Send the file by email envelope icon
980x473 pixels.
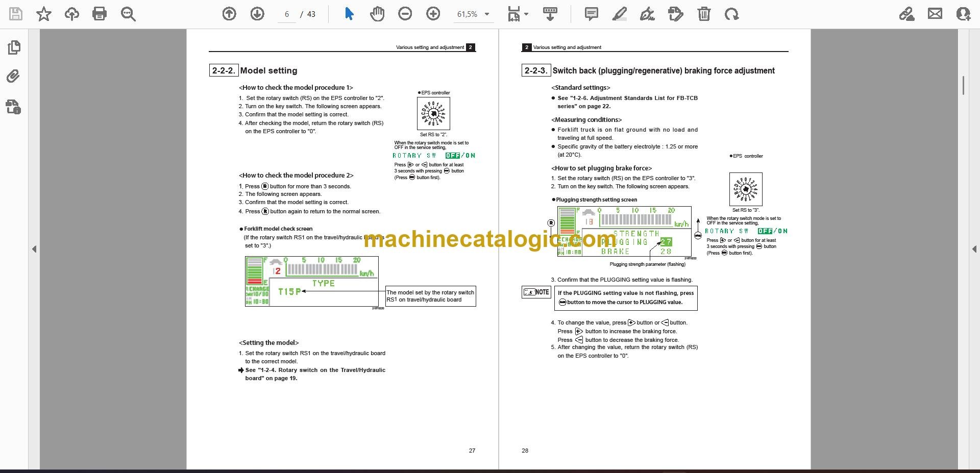click(x=935, y=14)
